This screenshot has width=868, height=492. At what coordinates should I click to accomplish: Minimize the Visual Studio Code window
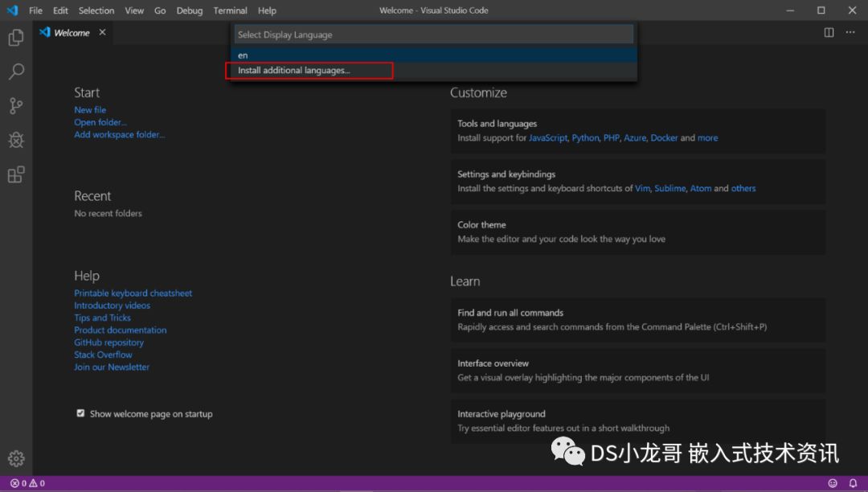[790, 10]
